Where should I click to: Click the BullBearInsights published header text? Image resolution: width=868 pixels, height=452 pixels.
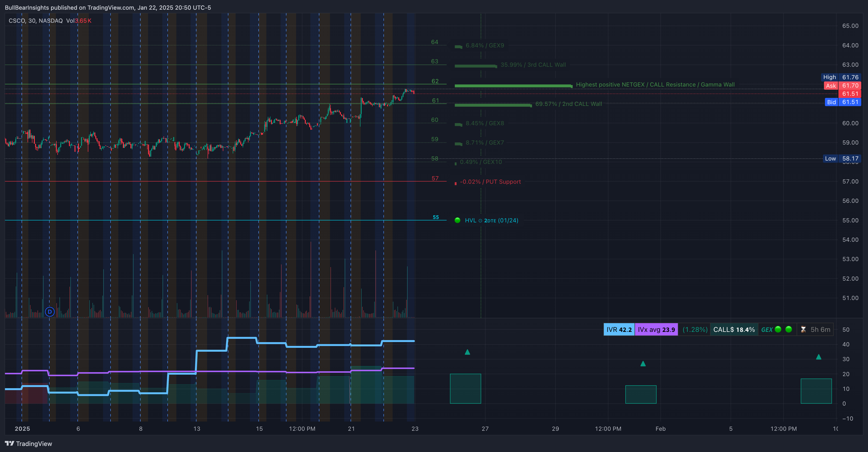point(108,7)
